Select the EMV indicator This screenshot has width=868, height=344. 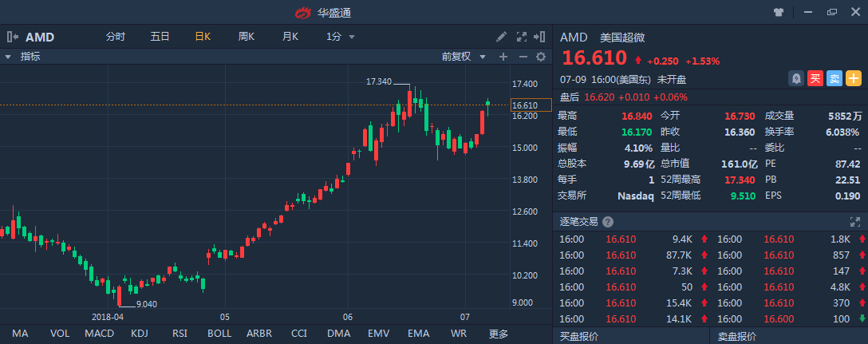pyautogui.click(x=379, y=334)
